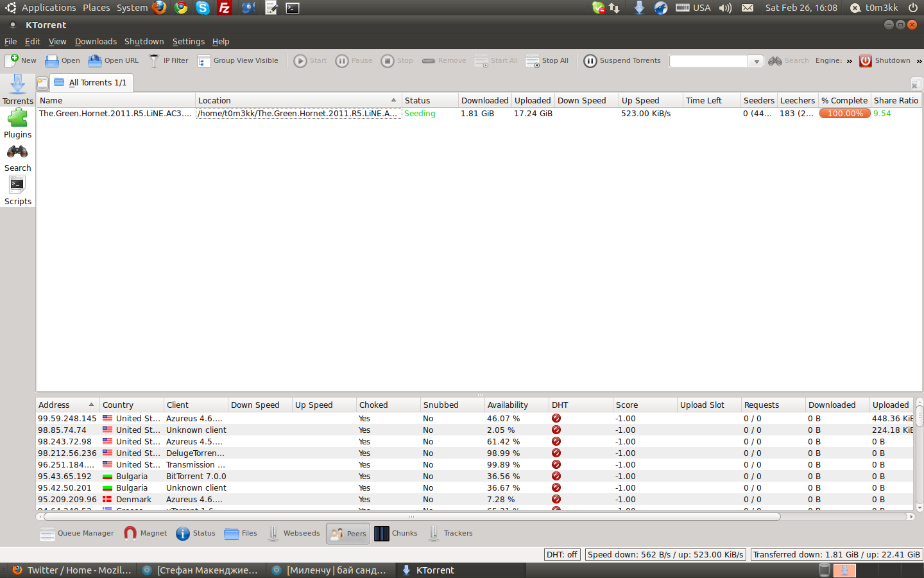Image resolution: width=924 pixels, height=578 pixels.
Task: Click the volume icon in system tray
Action: tap(725, 8)
